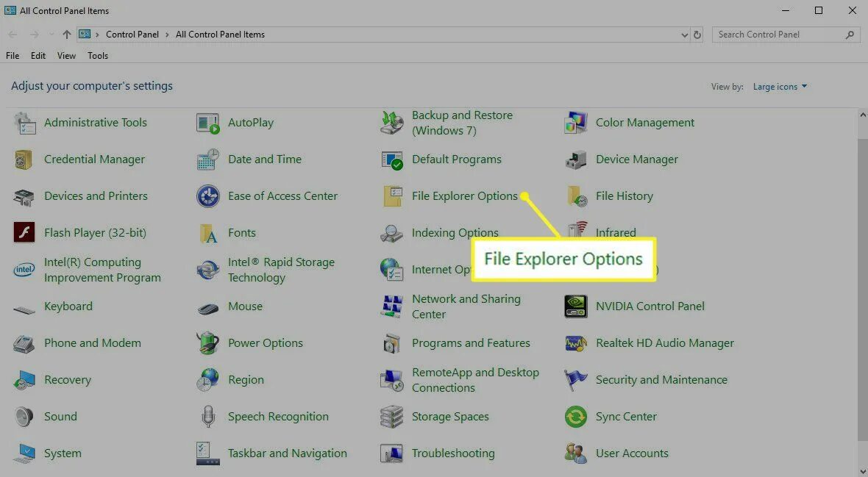
Task: Open RemoteApp and Desktop Connections link
Action: (475, 380)
